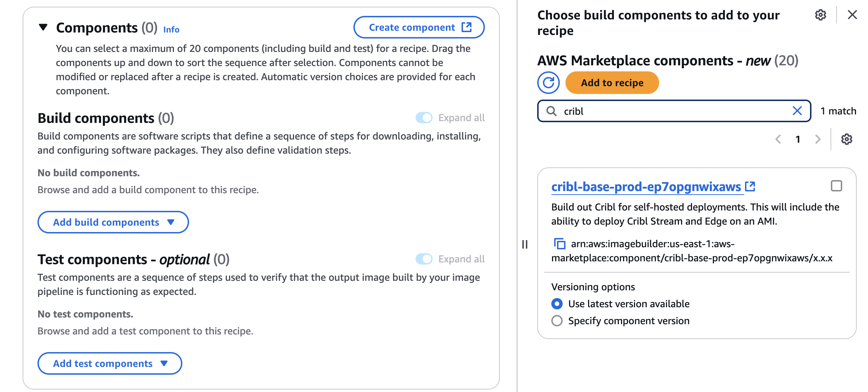This screenshot has width=868, height=392.
Task: Collapse the Components section triangle
Action: 43,27
